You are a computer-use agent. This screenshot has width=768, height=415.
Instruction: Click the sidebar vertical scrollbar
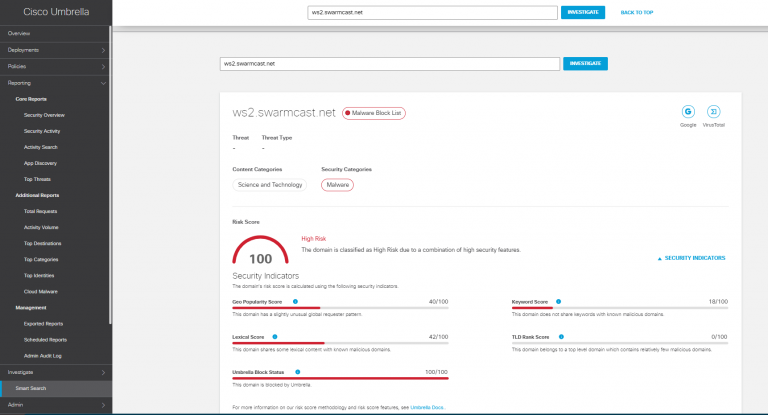(110, 176)
